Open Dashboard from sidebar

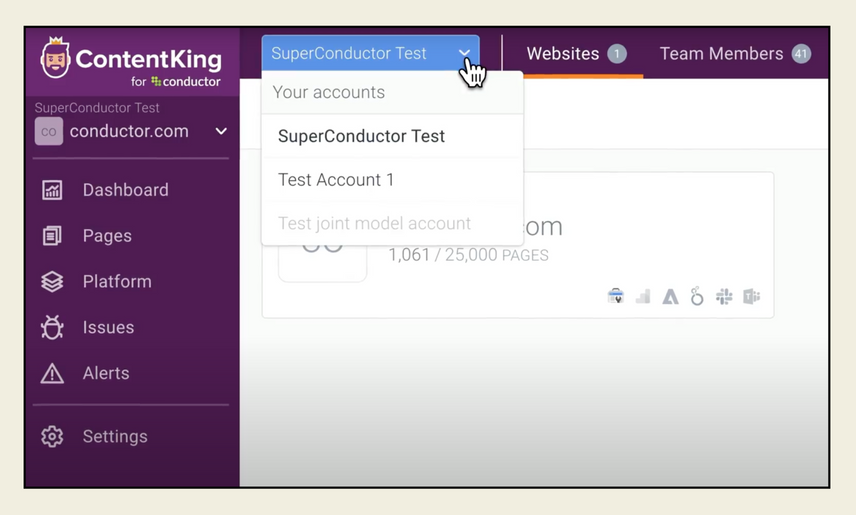126,190
